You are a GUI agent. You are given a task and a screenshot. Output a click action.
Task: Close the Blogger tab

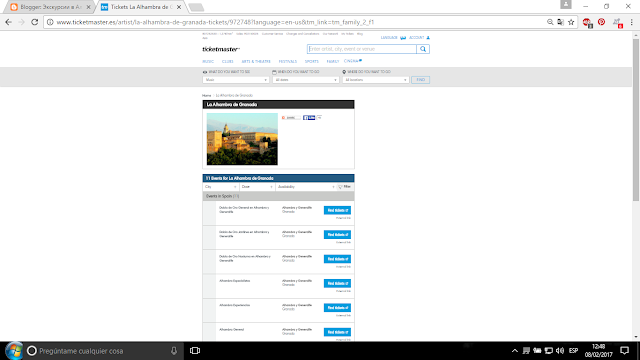[88, 7]
